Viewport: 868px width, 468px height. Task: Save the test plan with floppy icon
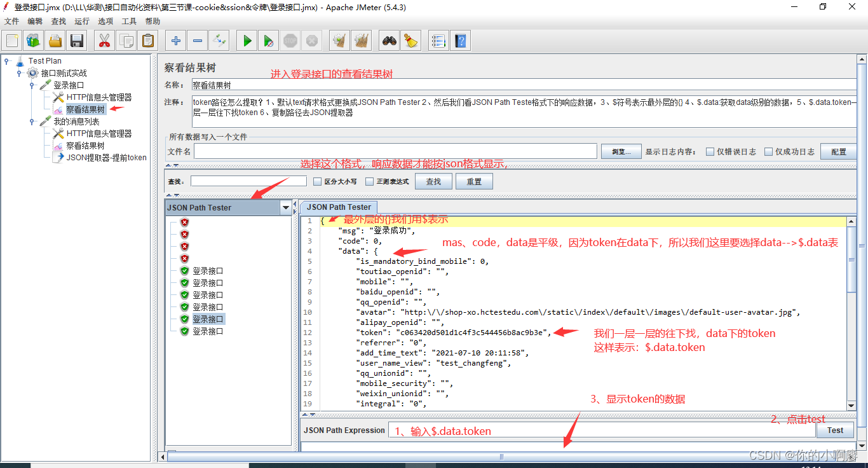[x=77, y=41]
